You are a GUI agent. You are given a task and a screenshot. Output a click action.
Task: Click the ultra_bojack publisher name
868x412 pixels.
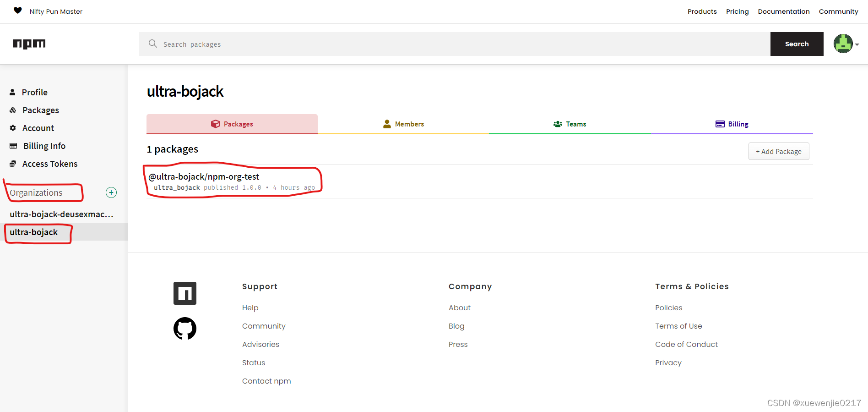(x=177, y=187)
